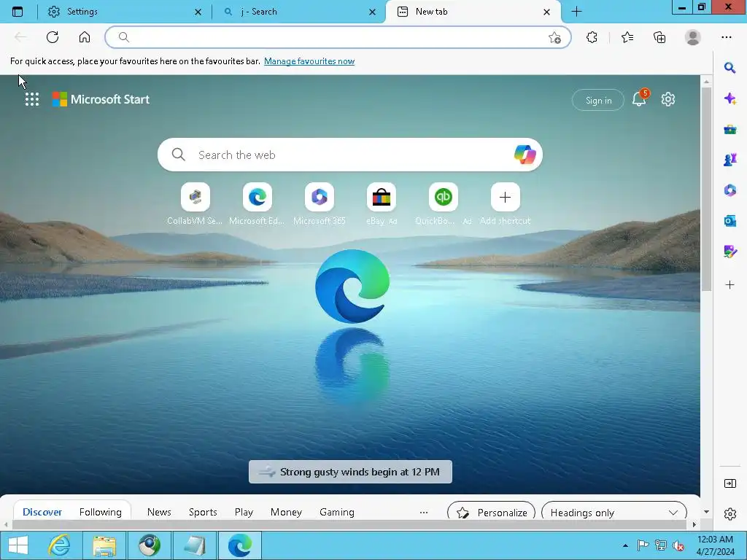The width and height of the screenshot is (747, 560).
Task: Open the Collections icon
Action: [659, 37]
